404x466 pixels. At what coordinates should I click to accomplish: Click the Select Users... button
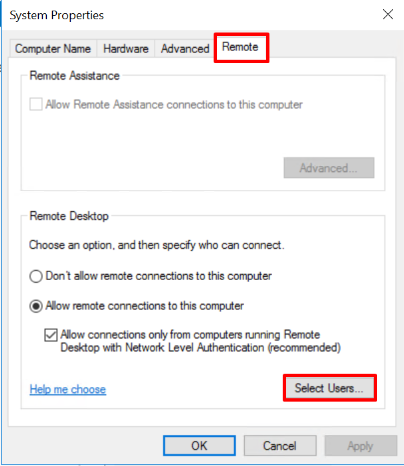point(330,388)
